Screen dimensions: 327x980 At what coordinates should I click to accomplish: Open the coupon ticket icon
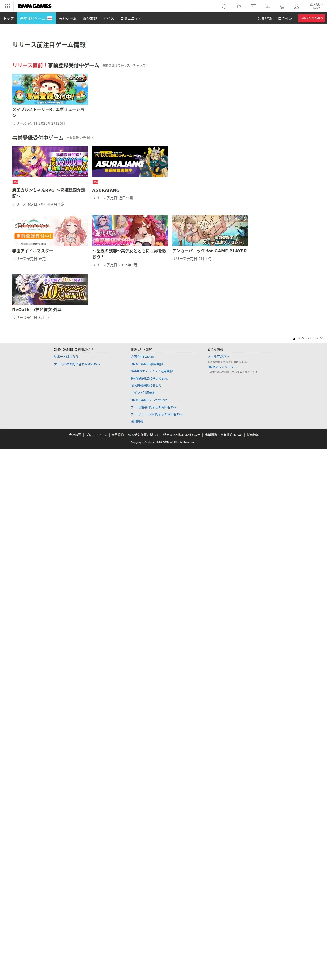pyautogui.click(x=253, y=6)
